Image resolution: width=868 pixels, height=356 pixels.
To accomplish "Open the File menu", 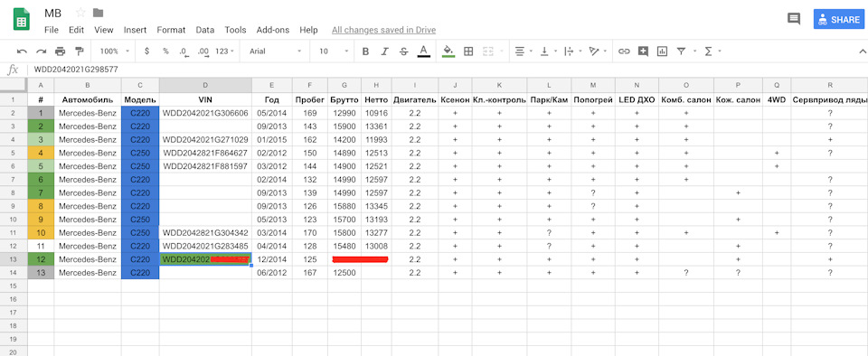I will click(x=51, y=30).
